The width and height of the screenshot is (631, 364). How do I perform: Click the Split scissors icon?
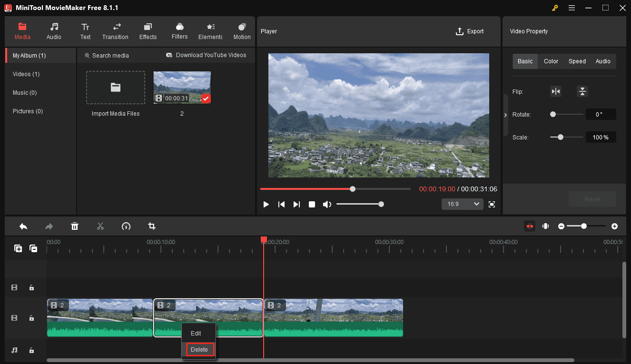coord(100,226)
